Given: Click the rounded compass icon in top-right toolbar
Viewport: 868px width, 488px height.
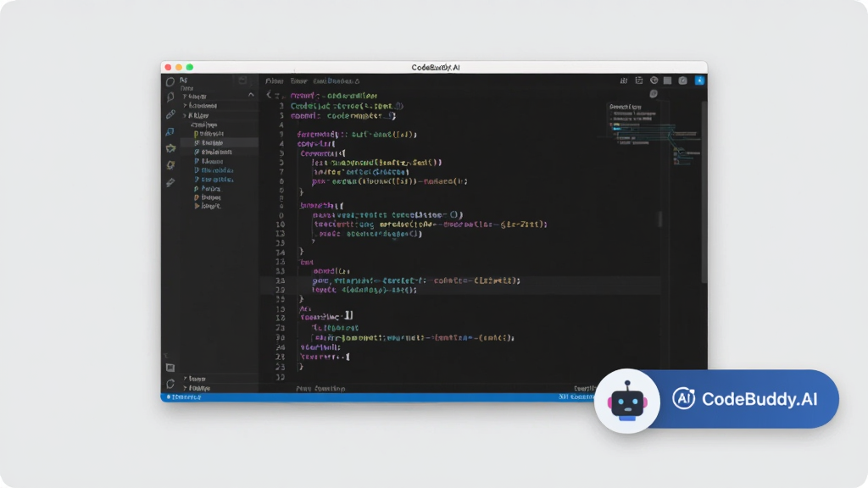Looking at the screenshot, I should [x=683, y=80].
